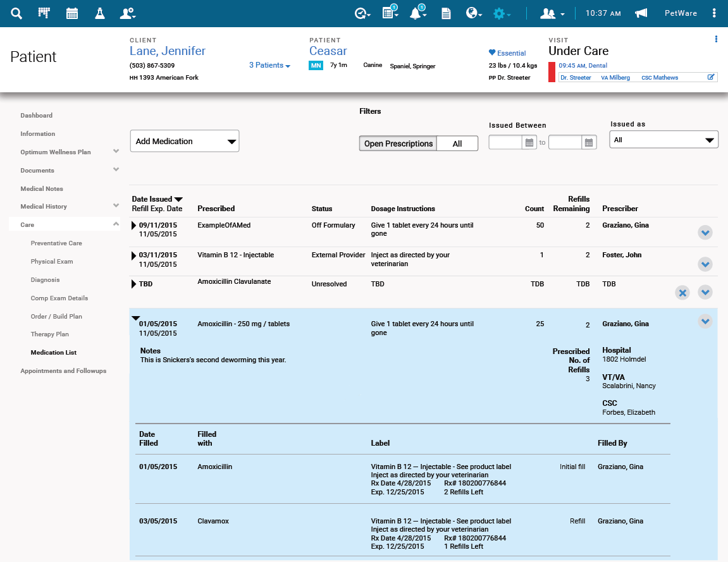Open actions chevron for Foster, John row
Image resolution: width=728 pixels, height=562 pixels.
coord(705,264)
